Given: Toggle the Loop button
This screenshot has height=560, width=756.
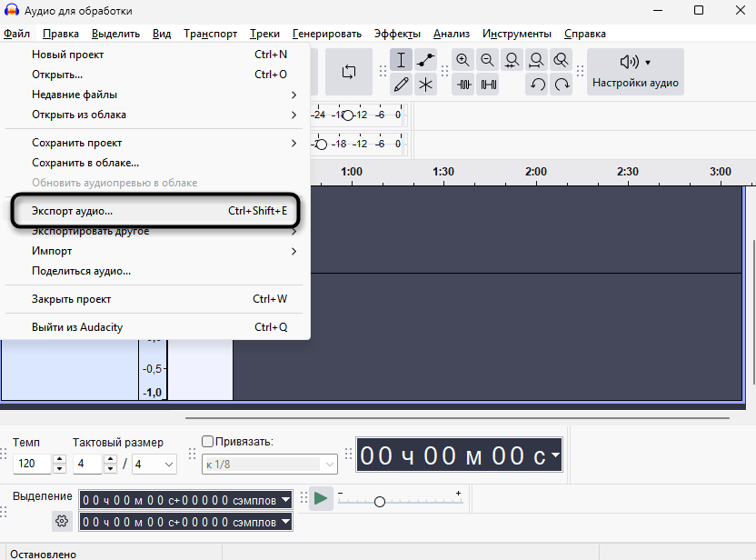Looking at the screenshot, I should [x=349, y=72].
